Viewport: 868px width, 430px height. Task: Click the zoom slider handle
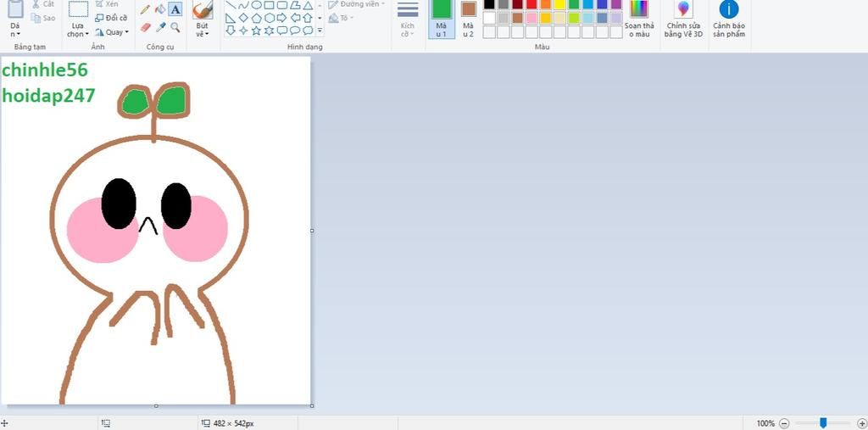(x=823, y=423)
